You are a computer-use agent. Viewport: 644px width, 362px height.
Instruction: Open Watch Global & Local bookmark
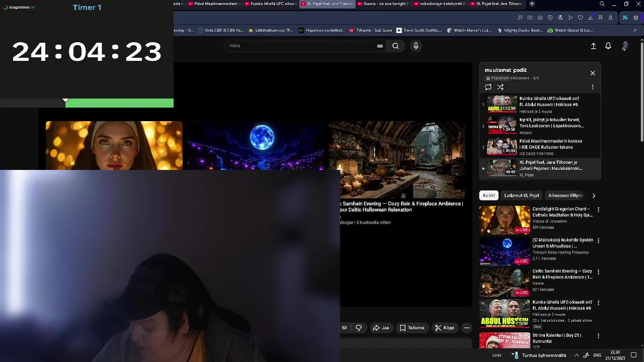click(571, 30)
